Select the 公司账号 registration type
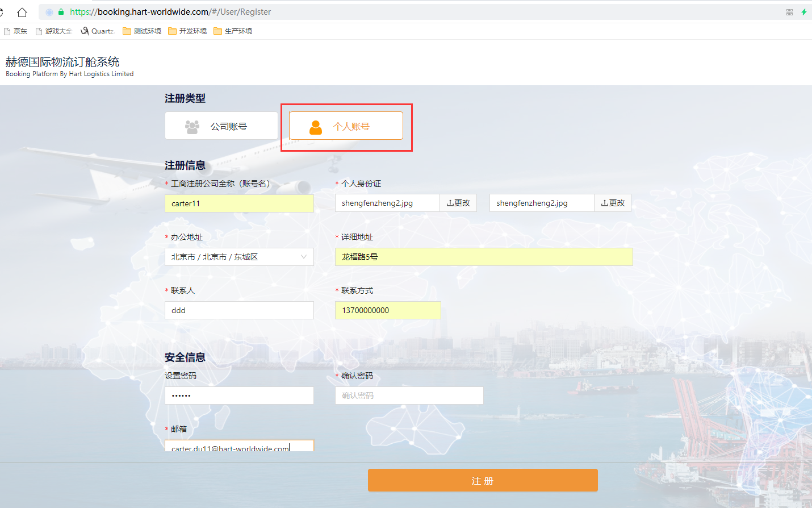This screenshot has height=508, width=812. point(221,126)
